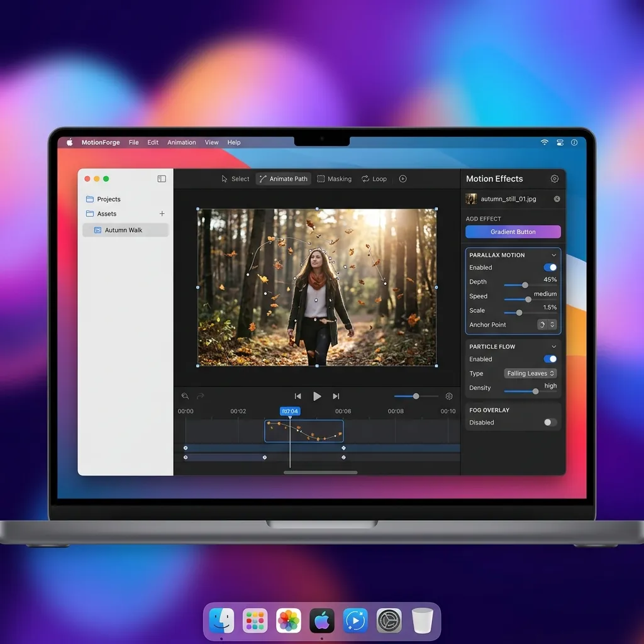Image resolution: width=644 pixels, height=644 pixels.
Task: Enable the Fog Overlay switch
Action: click(550, 422)
